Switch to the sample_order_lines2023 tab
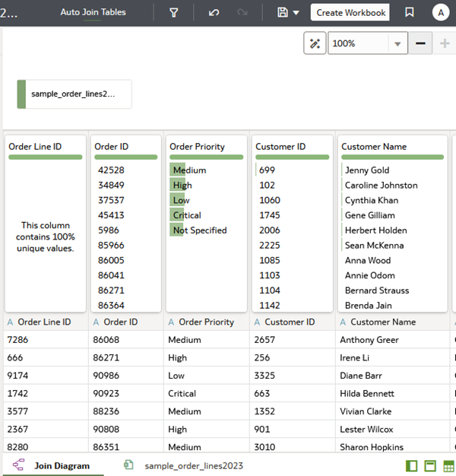 [x=194, y=465]
